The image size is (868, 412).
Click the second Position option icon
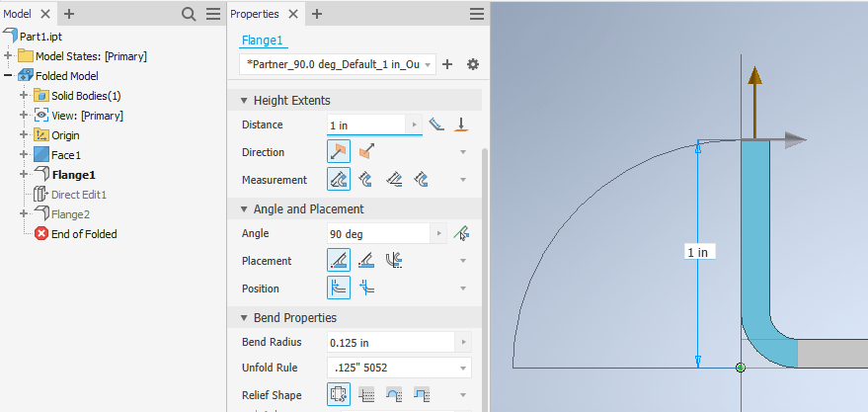(x=366, y=288)
